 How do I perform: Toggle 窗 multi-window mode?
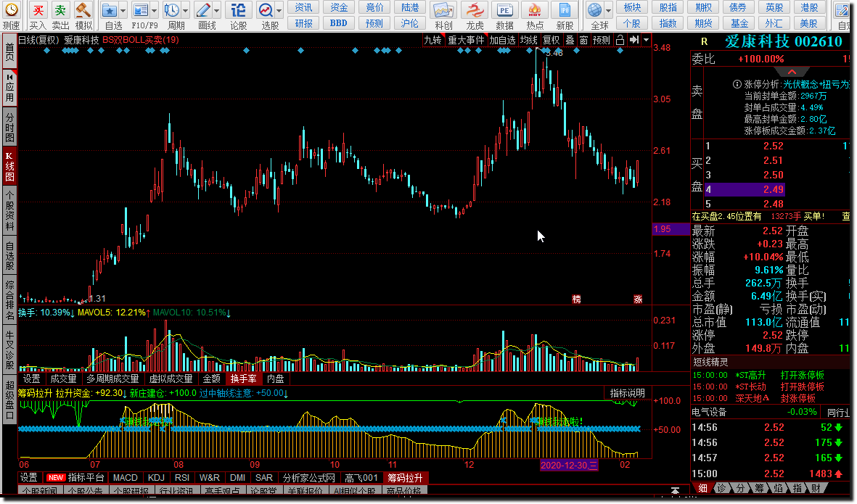click(x=583, y=40)
